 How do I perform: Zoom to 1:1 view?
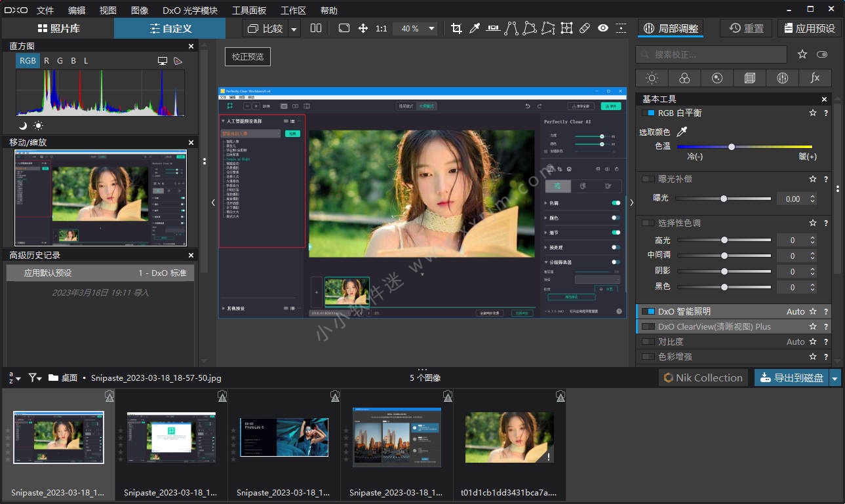click(382, 28)
